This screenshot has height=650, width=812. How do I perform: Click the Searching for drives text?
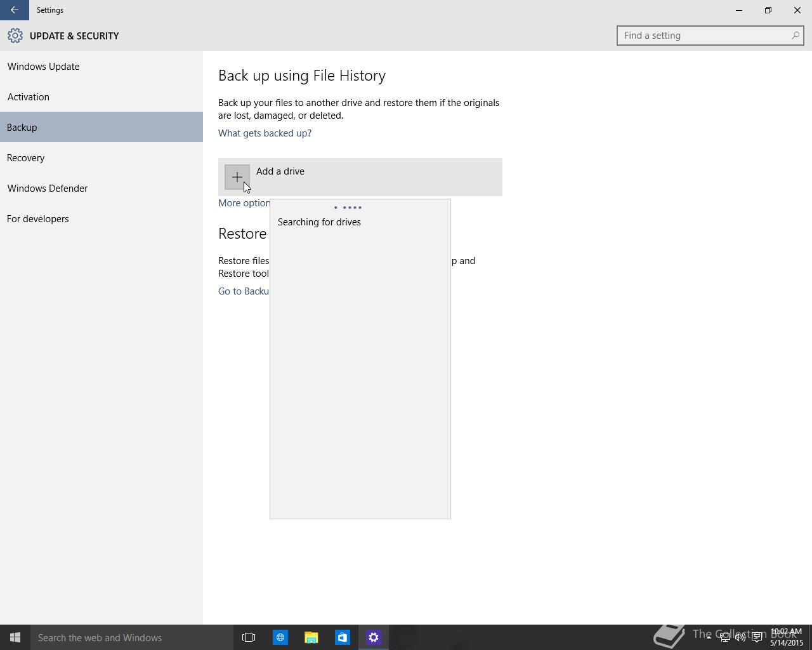coord(319,222)
